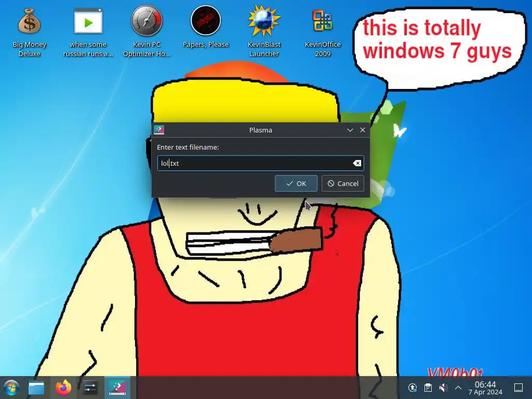
Task: Click the muted volume tray icon
Action: pos(443,388)
